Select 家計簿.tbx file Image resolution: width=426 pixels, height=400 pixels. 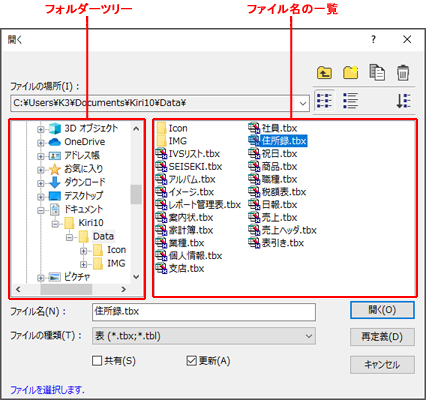tap(185, 230)
